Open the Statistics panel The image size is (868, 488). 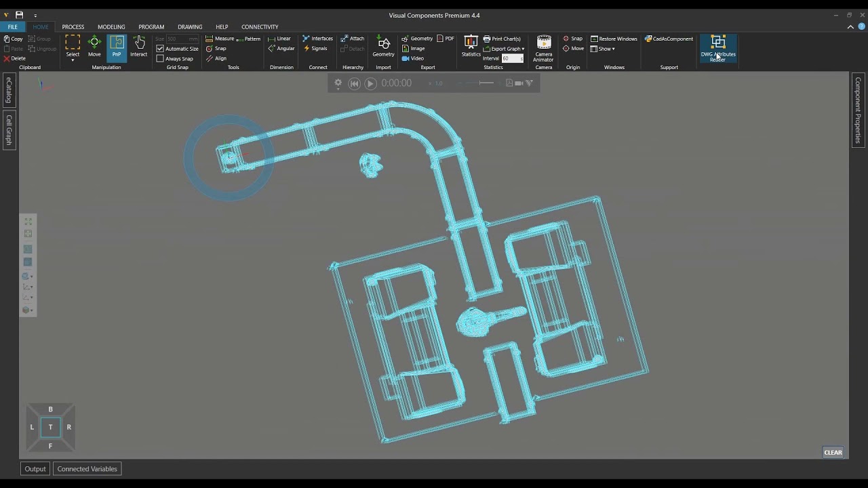(x=471, y=47)
